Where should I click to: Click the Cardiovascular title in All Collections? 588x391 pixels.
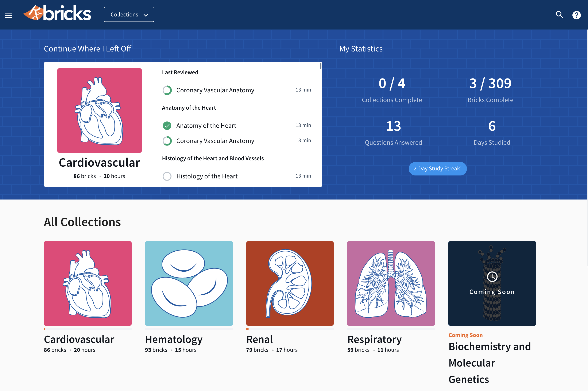point(79,339)
